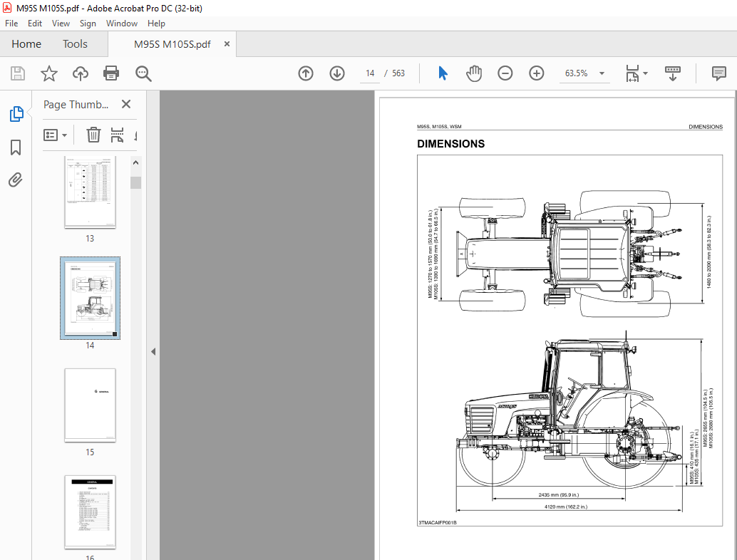Close the Page Thumbnails panel
This screenshot has width=737, height=560.
tap(126, 104)
